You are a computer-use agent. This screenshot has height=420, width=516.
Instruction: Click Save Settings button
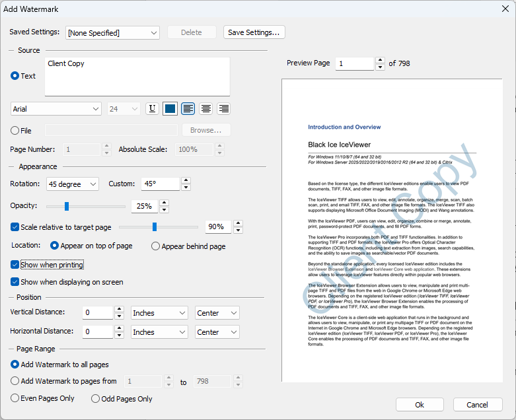[x=254, y=32]
